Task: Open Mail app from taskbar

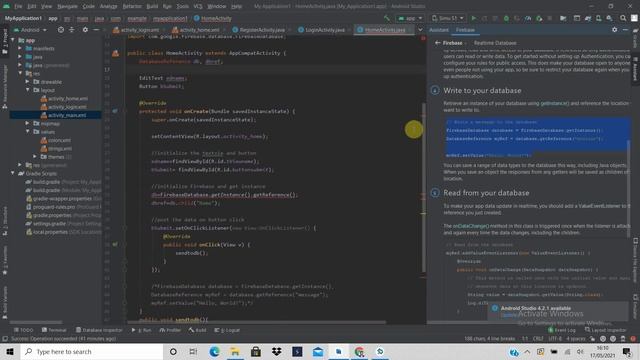Action: click(x=318, y=351)
